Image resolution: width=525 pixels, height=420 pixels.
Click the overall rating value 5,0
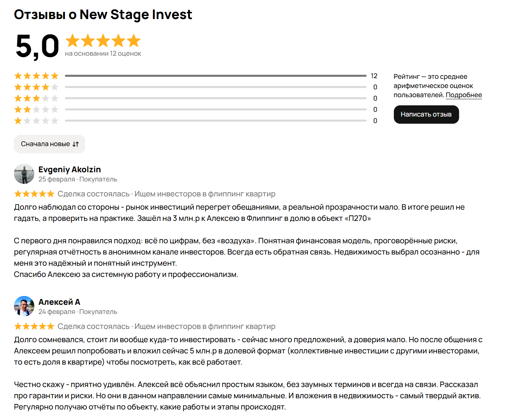pyautogui.click(x=37, y=45)
